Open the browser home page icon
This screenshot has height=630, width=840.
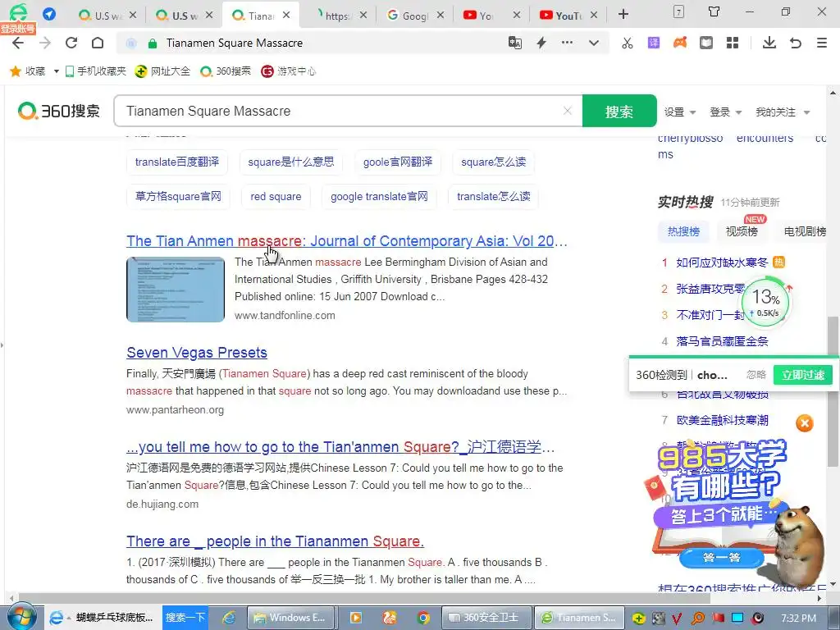click(x=98, y=43)
